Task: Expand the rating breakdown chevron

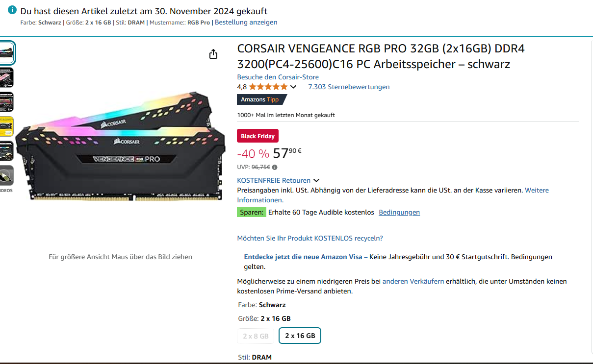Action: [293, 87]
